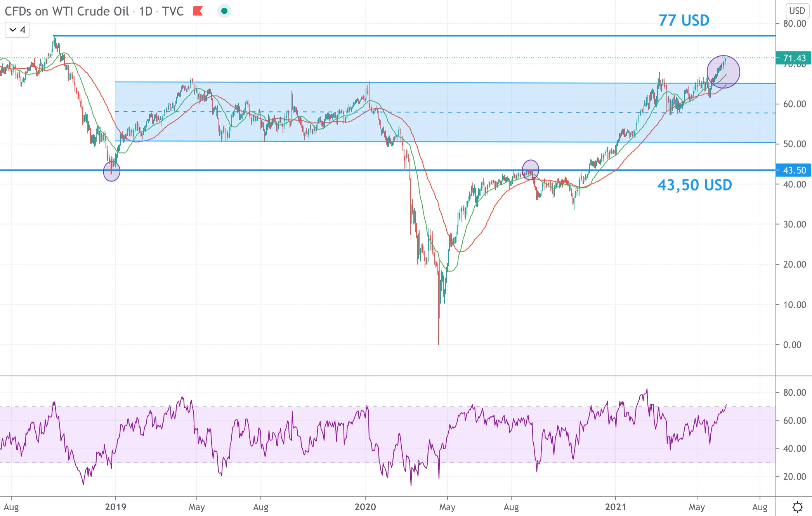812x516 pixels.
Task: Click the CFDs on WTI Crude Oil title
Action: (x=66, y=11)
